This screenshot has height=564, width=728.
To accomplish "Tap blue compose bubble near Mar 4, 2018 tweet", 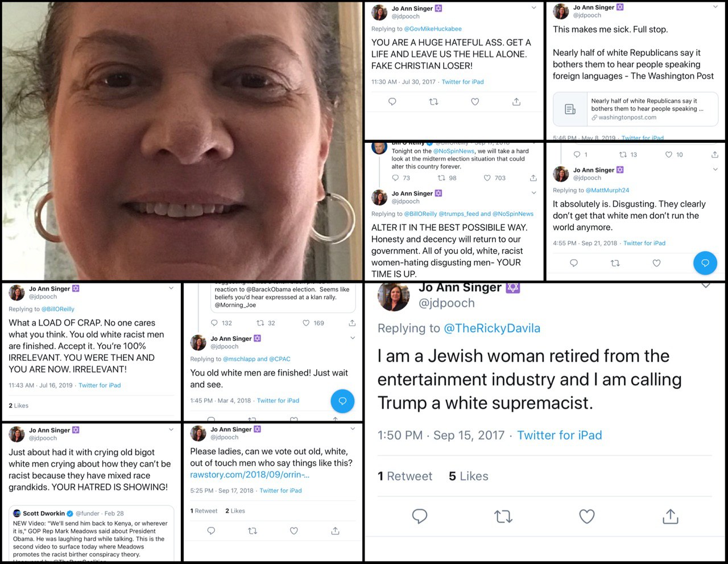I will pos(342,401).
